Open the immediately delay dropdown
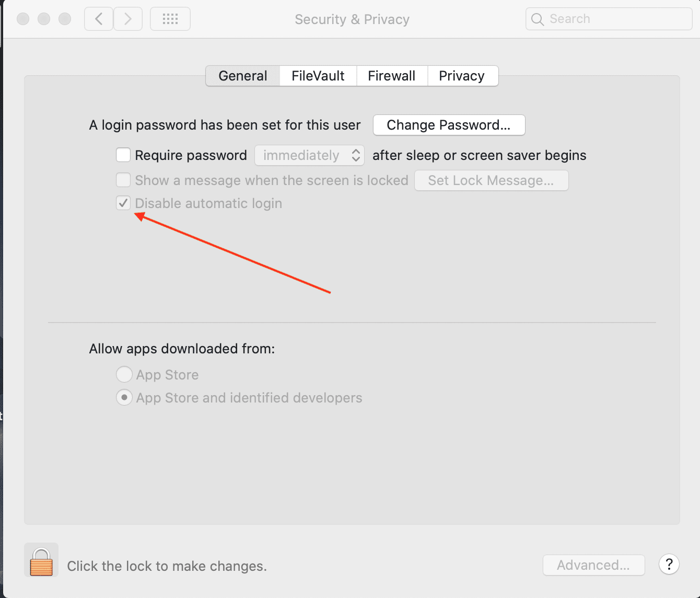 (309, 155)
